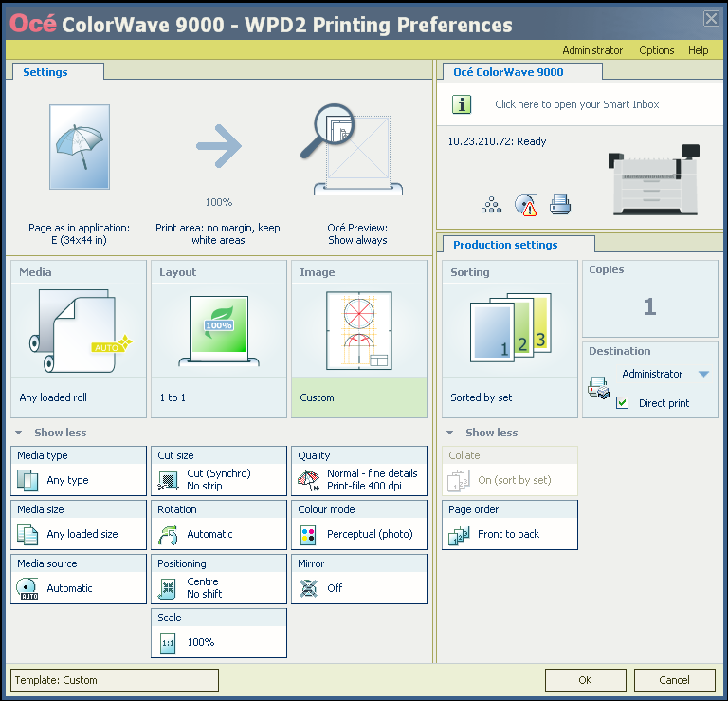Open the Options menu

point(657,50)
